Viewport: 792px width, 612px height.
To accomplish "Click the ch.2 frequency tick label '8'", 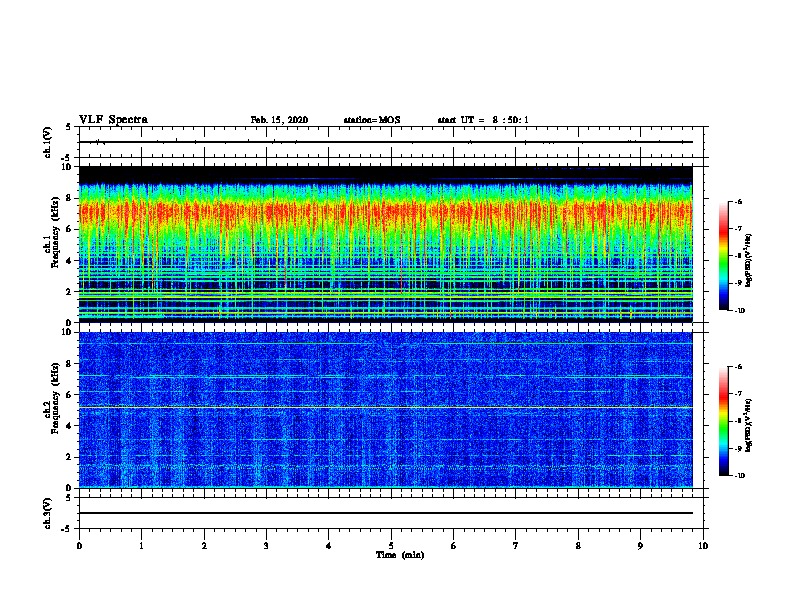I will pos(70,363).
